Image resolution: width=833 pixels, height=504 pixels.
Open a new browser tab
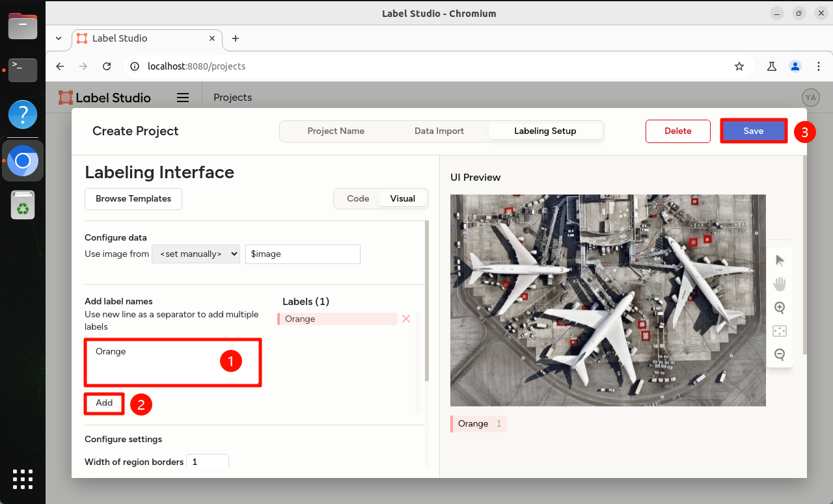[x=236, y=38]
